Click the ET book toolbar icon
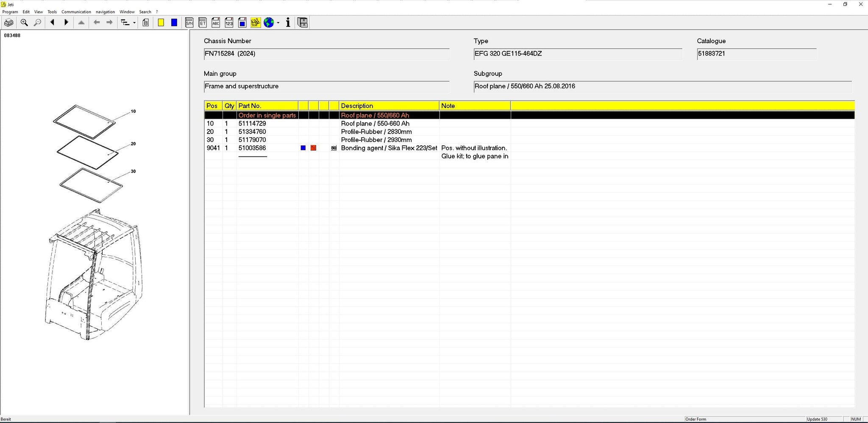 coord(203,23)
